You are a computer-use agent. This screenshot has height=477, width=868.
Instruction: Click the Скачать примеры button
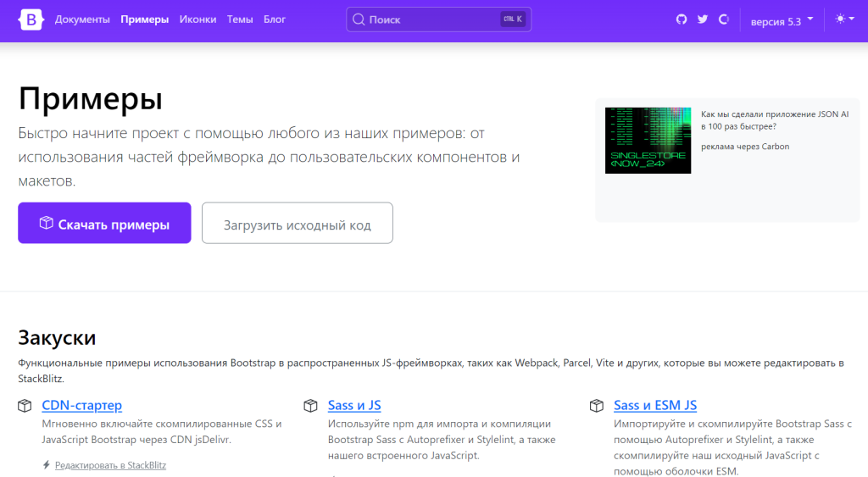104,223
